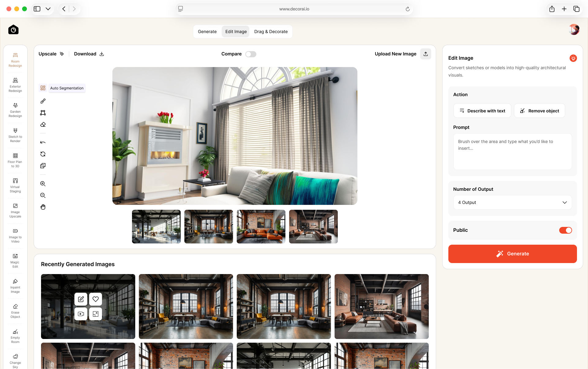The image size is (588, 369).
Task: Switch to the Edit Image tab
Action: [x=236, y=32]
